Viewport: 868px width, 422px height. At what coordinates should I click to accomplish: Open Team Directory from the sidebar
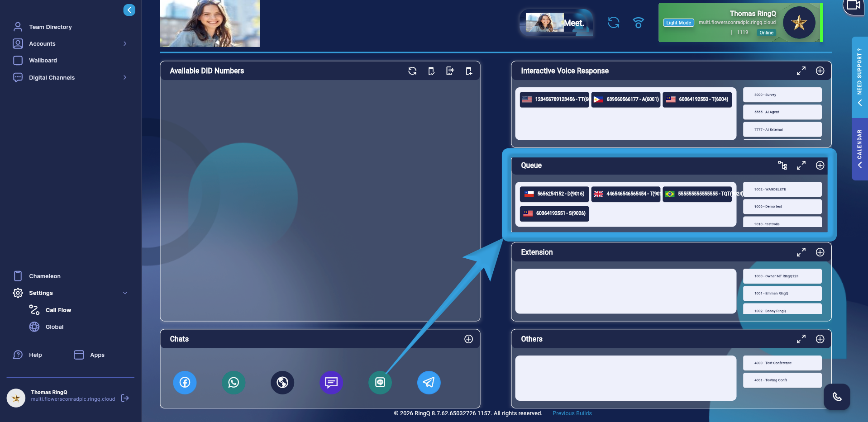tap(50, 27)
